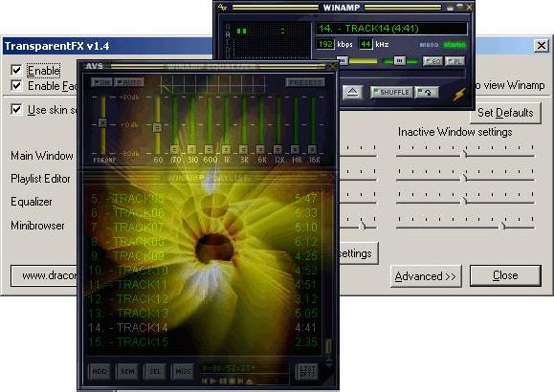Open the SEL menu in the playlist editor

pos(155,372)
